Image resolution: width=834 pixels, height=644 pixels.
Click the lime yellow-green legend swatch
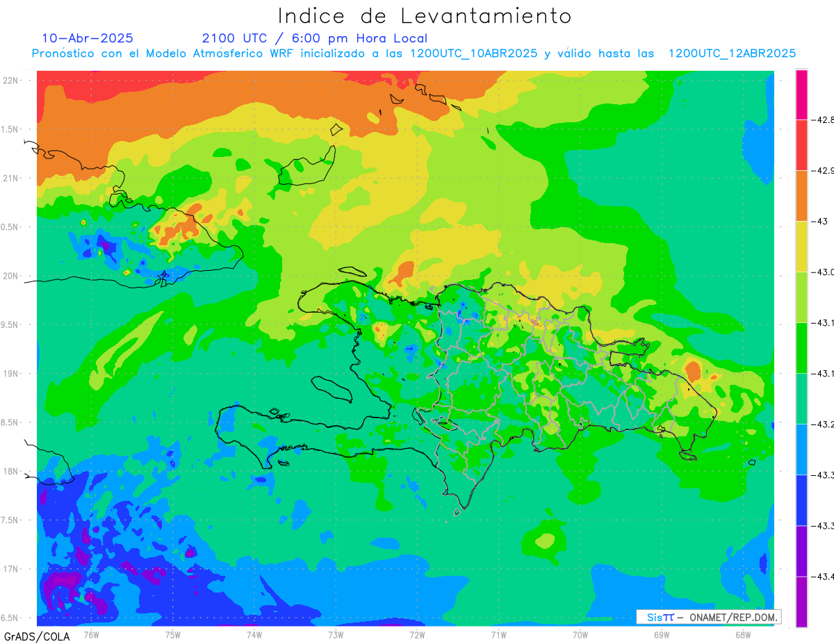point(801,297)
